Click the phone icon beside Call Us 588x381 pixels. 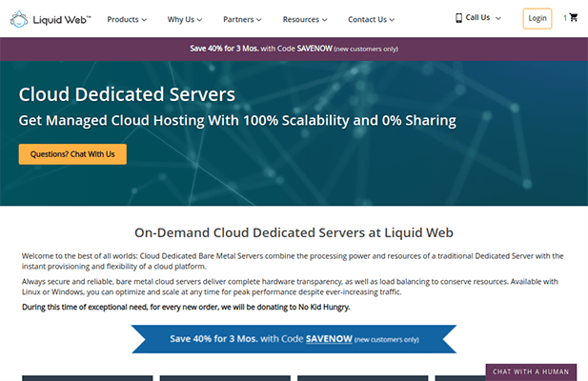pyautogui.click(x=458, y=18)
